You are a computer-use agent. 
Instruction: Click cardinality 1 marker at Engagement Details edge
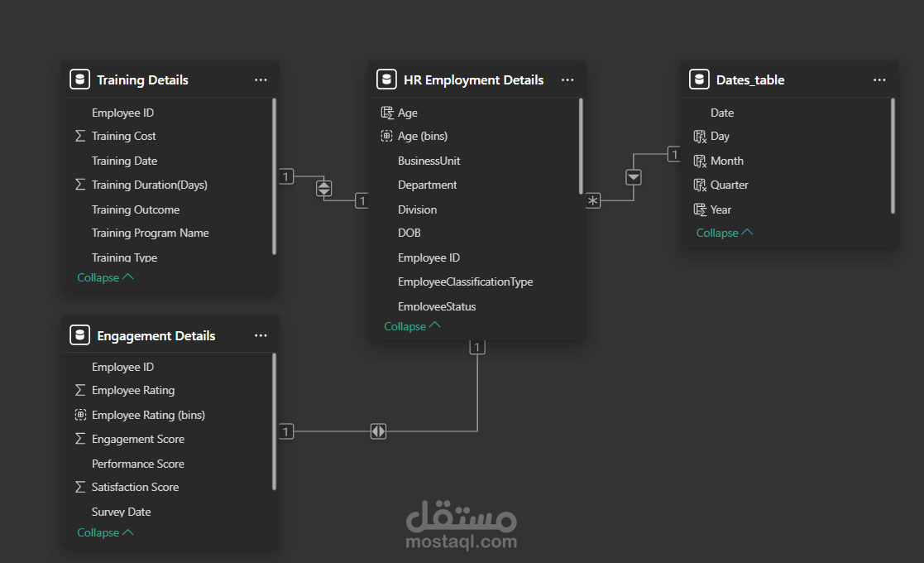(286, 431)
